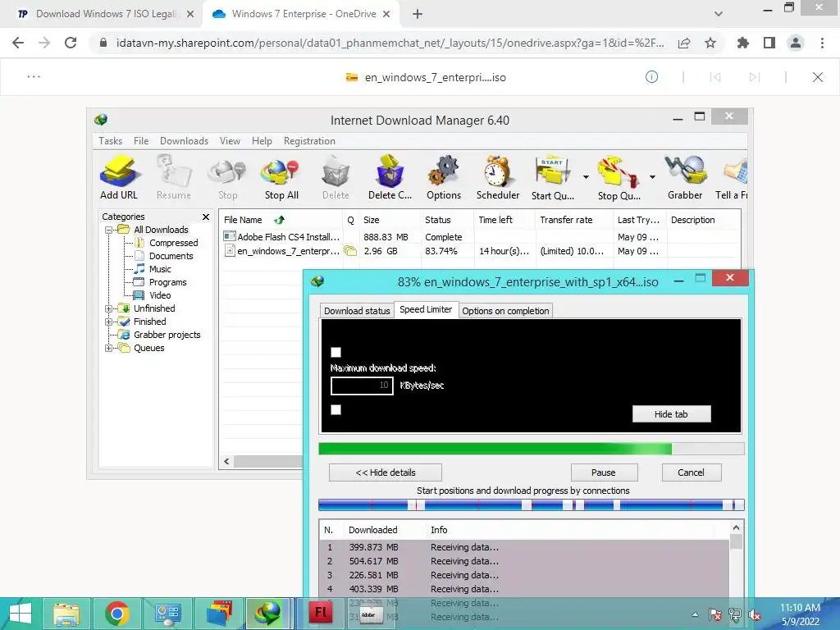This screenshot has height=630, width=840.
Task: Expand the Queues category node
Action: [109, 348]
